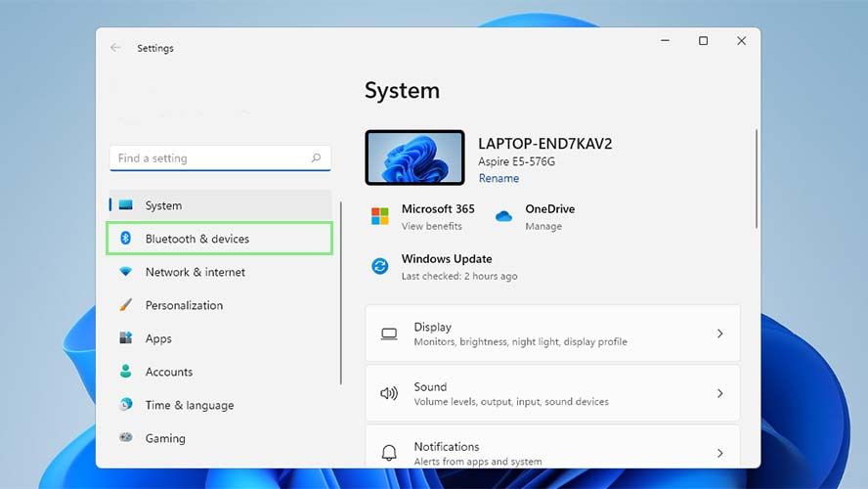
Task: Open Windows Update last checked status
Action: pos(459,276)
